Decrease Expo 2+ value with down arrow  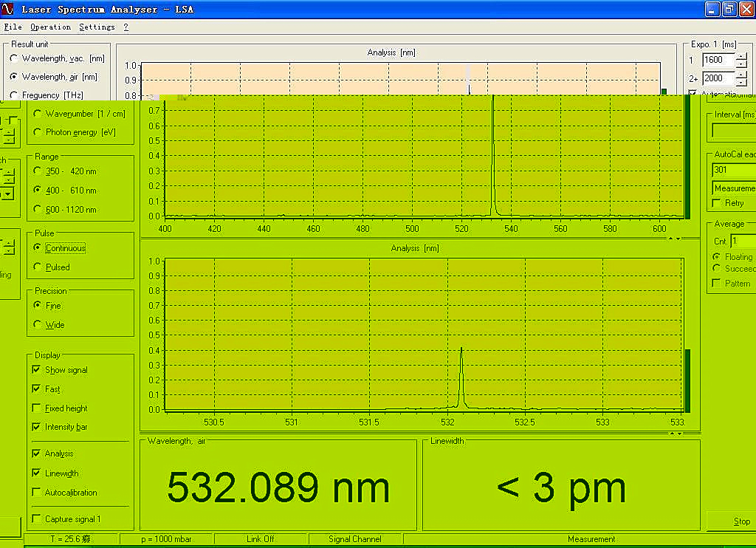point(741,82)
